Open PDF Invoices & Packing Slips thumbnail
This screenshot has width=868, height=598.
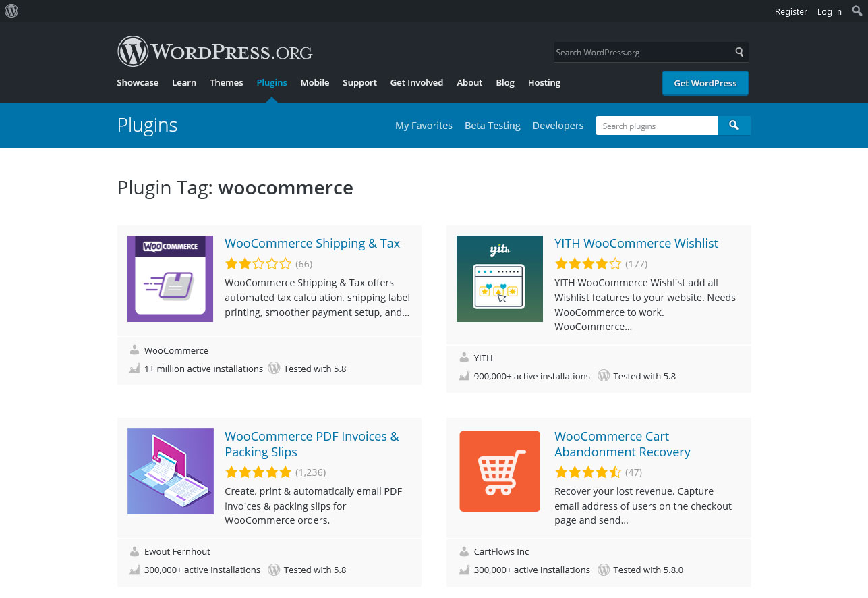[x=171, y=471]
